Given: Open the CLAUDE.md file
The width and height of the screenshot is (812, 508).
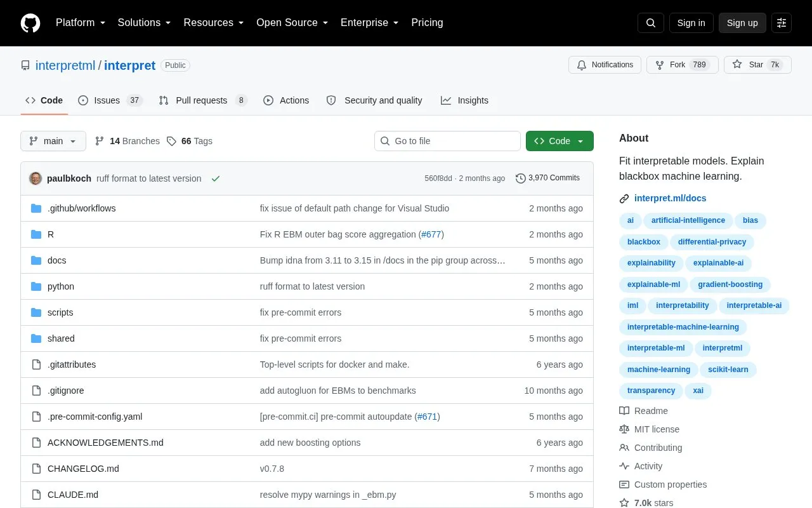Looking at the screenshot, I should tap(72, 495).
